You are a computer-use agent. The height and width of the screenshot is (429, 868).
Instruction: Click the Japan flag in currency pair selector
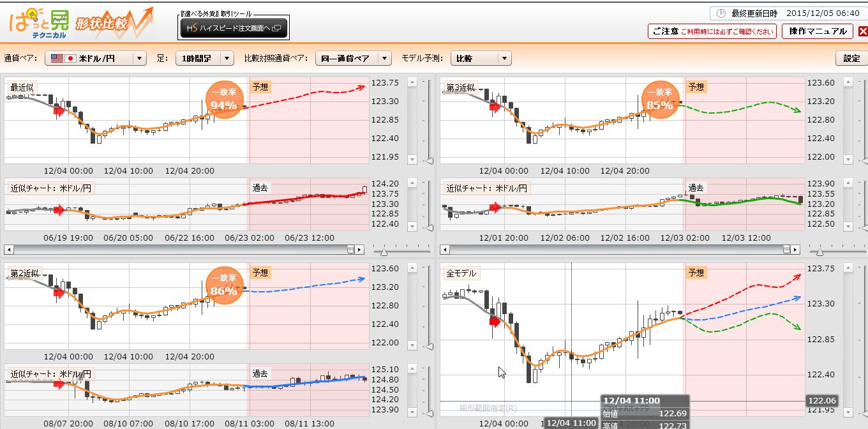pos(71,58)
